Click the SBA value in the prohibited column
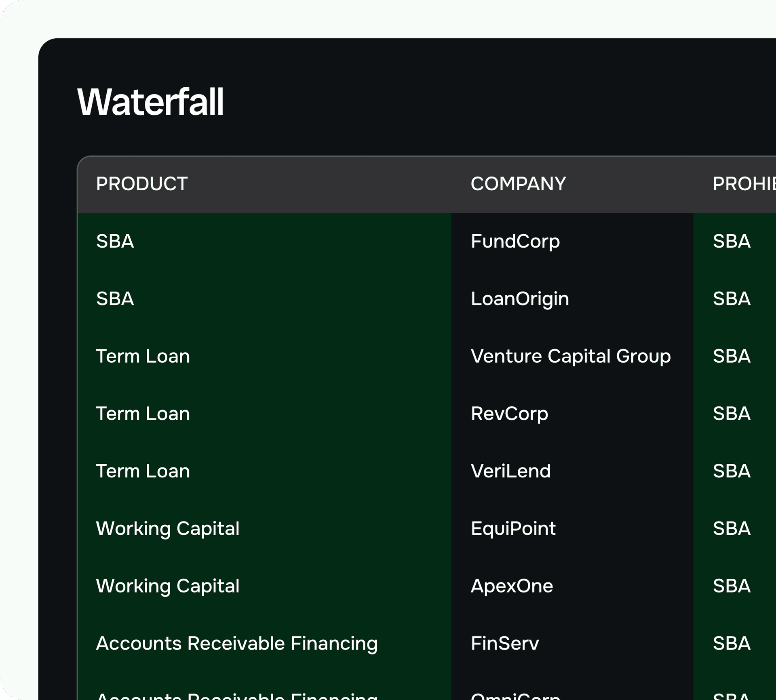776x700 pixels. (x=731, y=241)
